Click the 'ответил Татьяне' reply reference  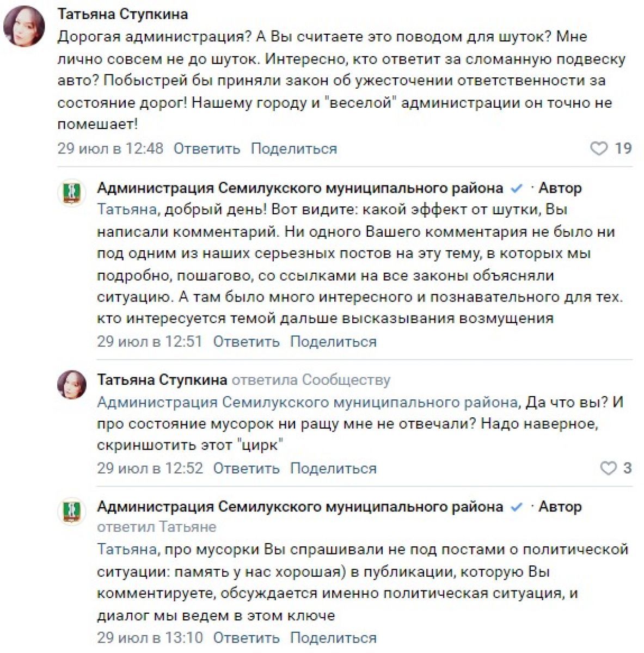(156, 527)
